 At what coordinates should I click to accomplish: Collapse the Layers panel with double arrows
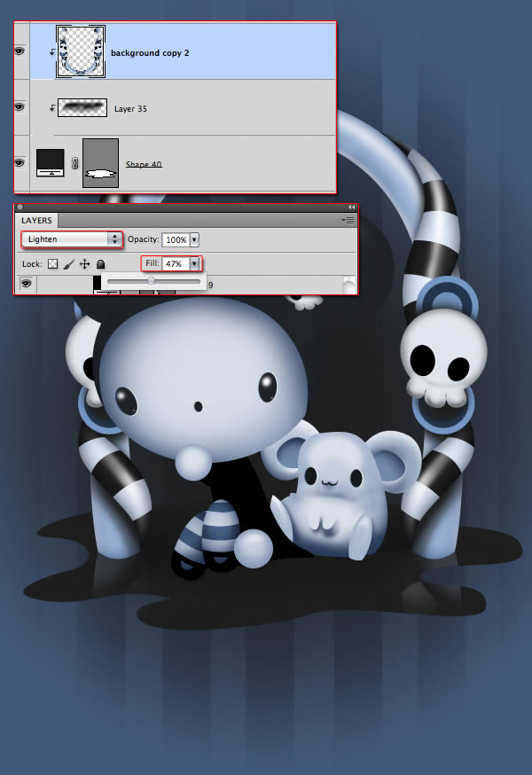point(351,207)
